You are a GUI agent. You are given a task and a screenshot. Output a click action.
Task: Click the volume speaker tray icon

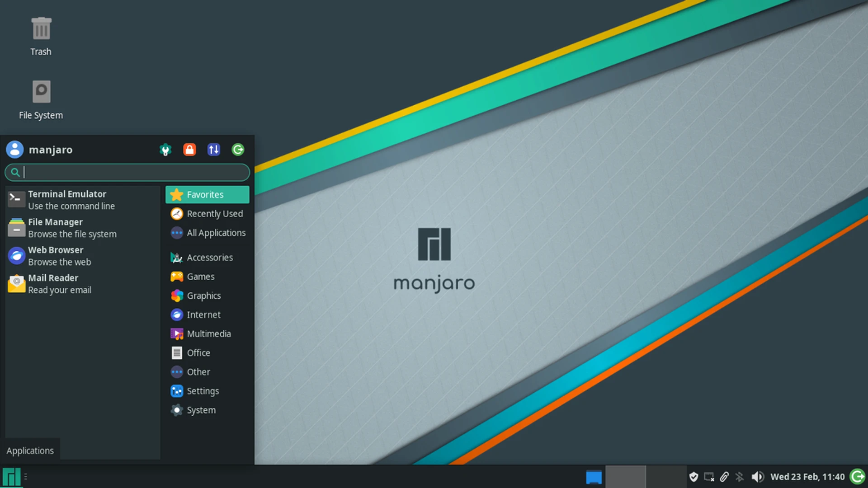758,477
